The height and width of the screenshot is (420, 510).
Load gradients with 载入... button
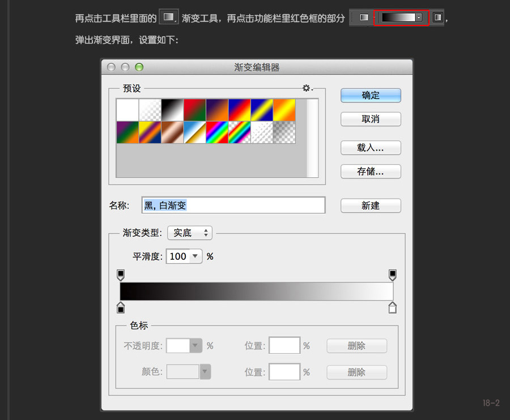click(371, 148)
